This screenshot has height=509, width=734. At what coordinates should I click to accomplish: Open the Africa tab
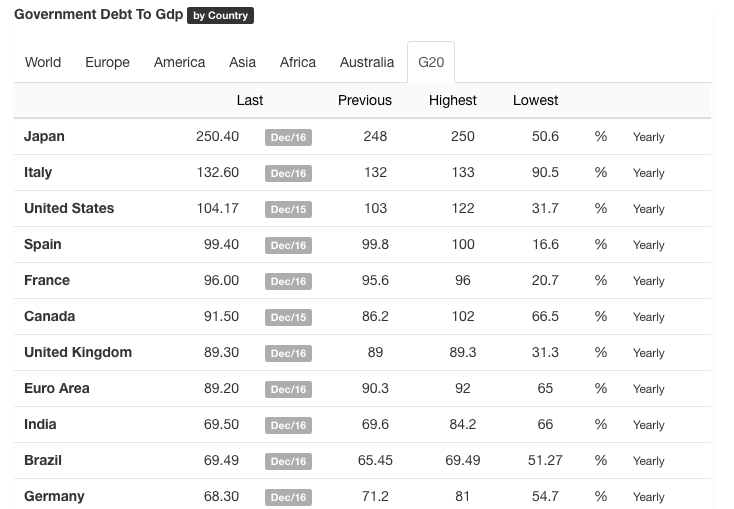pyautogui.click(x=298, y=62)
